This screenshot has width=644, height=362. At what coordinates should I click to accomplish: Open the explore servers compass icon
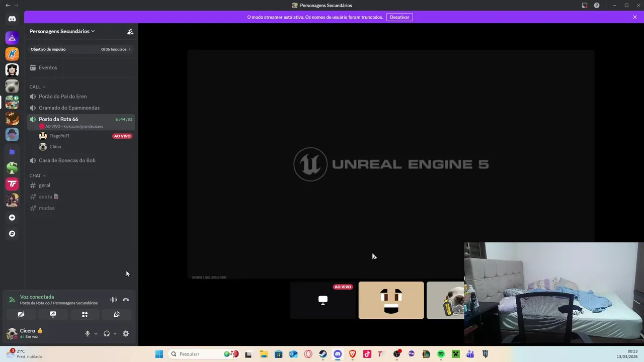pos(12,234)
